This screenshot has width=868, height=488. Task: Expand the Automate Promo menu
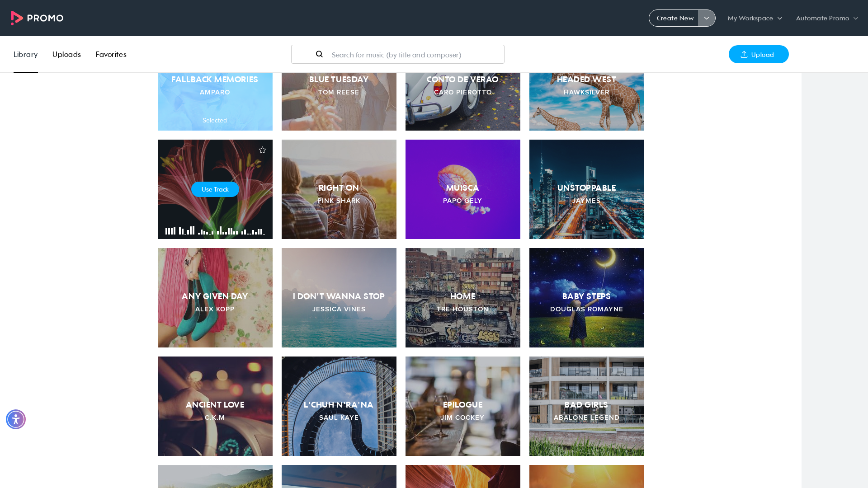(827, 18)
